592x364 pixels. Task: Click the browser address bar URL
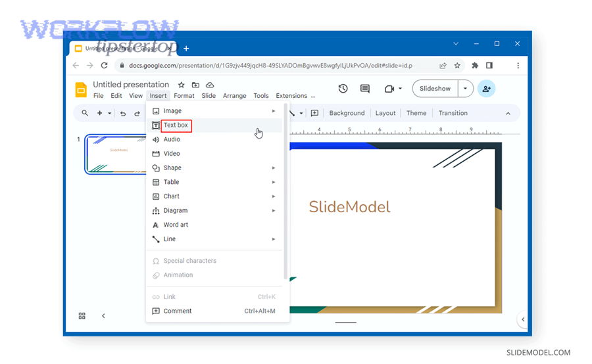[270, 66]
